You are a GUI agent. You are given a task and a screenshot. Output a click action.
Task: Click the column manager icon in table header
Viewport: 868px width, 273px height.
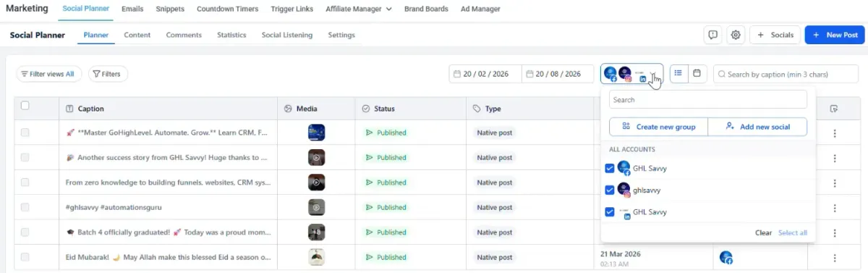pyautogui.click(x=834, y=109)
